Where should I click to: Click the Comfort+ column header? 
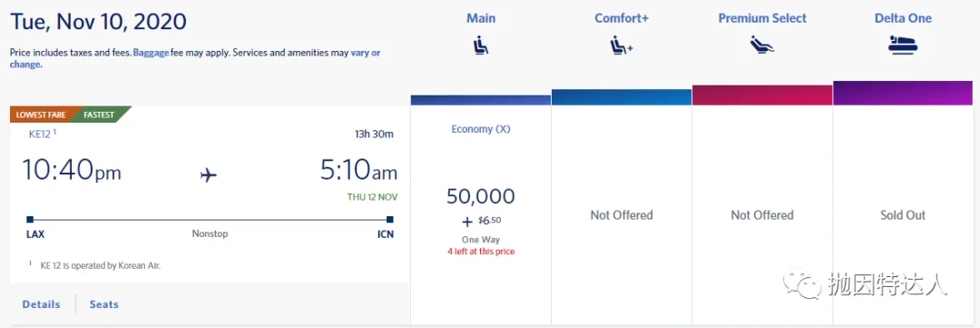click(622, 18)
